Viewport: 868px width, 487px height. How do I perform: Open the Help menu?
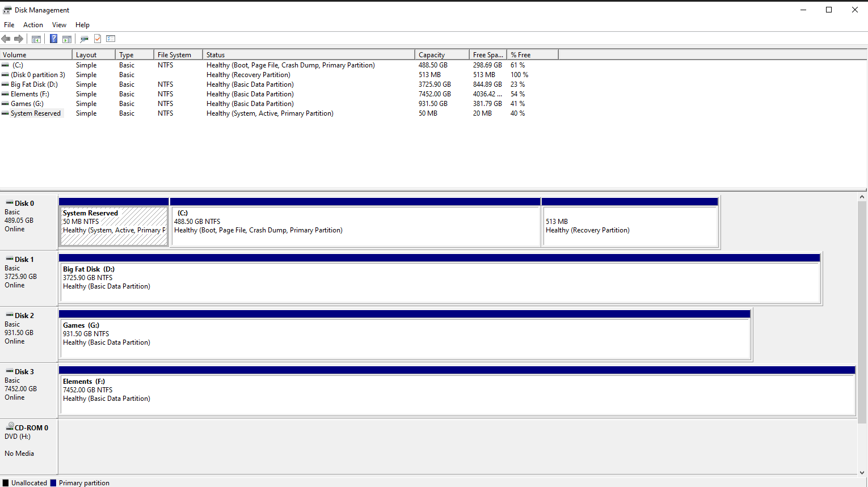[82, 25]
